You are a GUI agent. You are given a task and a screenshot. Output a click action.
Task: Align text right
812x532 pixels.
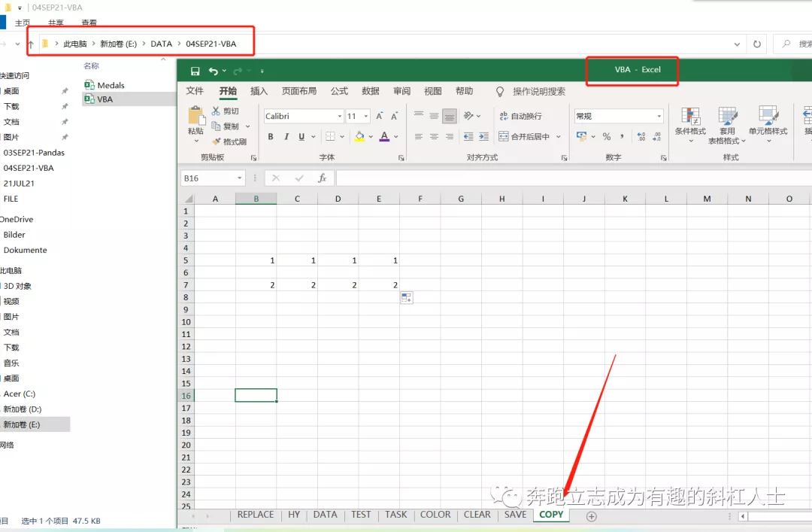pos(450,136)
